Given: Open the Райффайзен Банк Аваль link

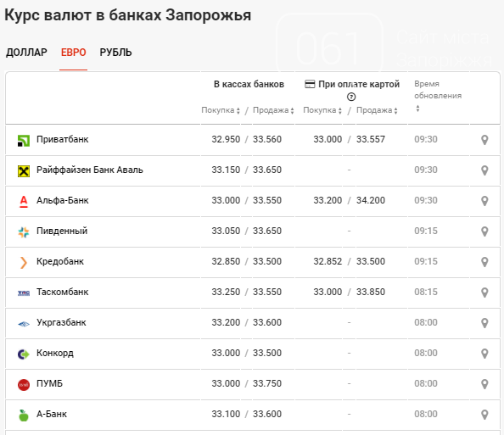Looking at the screenshot, I should point(90,170).
